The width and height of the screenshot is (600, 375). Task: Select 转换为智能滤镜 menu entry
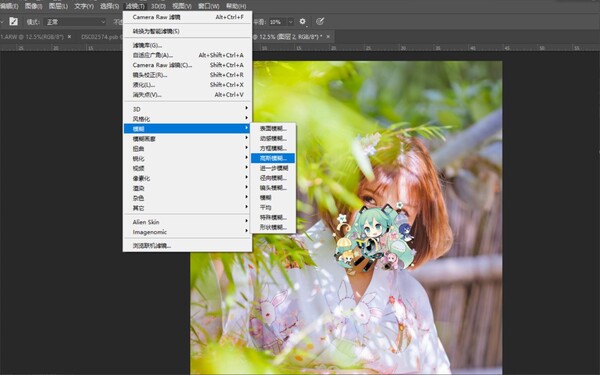[188, 31]
